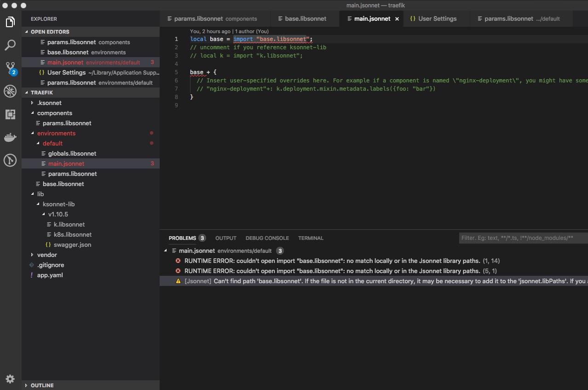Open the Explorer view in activity bar
588x390 pixels.
(x=10, y=22)
